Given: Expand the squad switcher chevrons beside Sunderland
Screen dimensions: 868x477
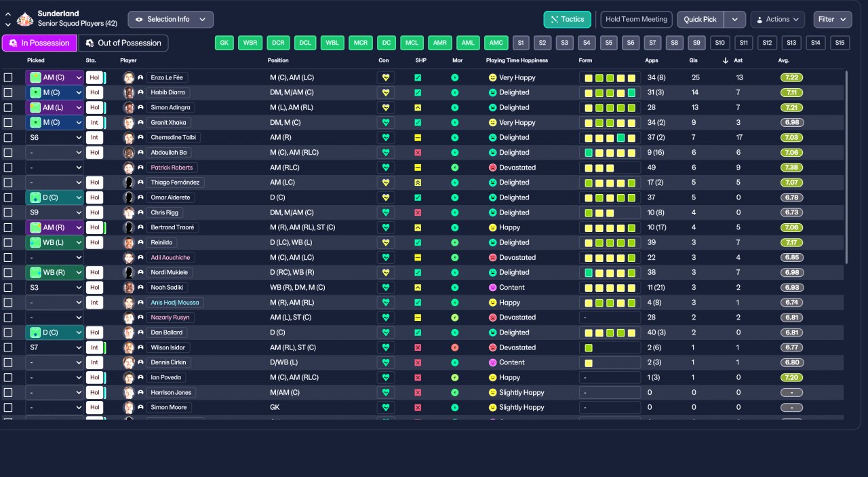Looking at the screenshot, I should (7, 19).
